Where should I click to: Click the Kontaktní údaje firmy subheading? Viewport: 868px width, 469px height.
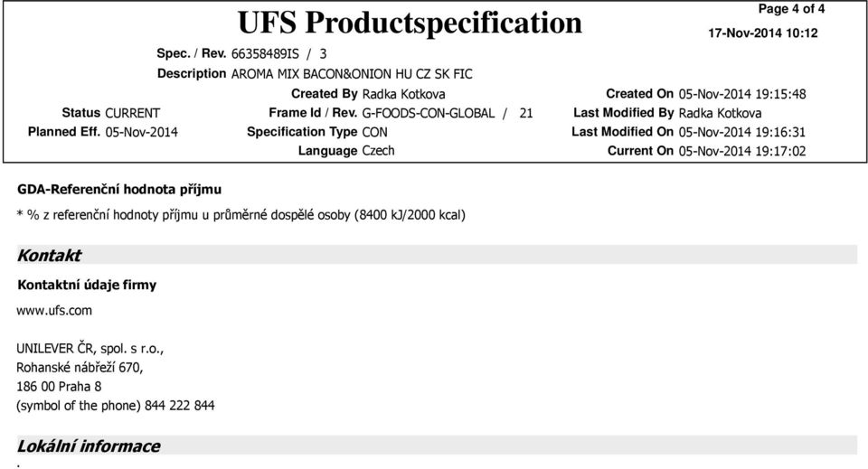tap(87, 285)
